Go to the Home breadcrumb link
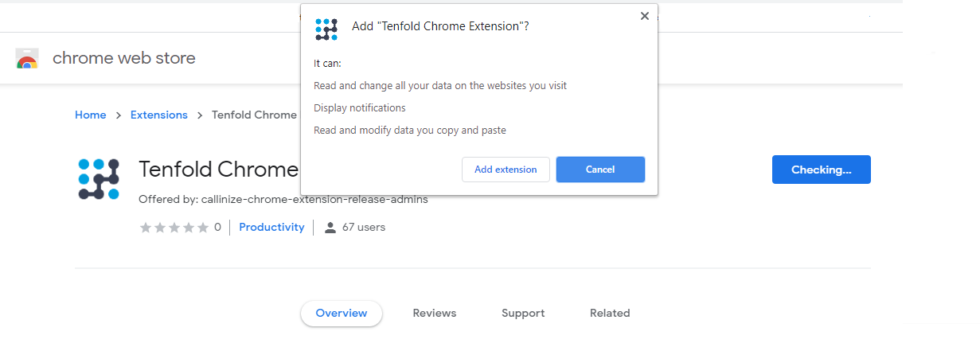 point(90,115)
